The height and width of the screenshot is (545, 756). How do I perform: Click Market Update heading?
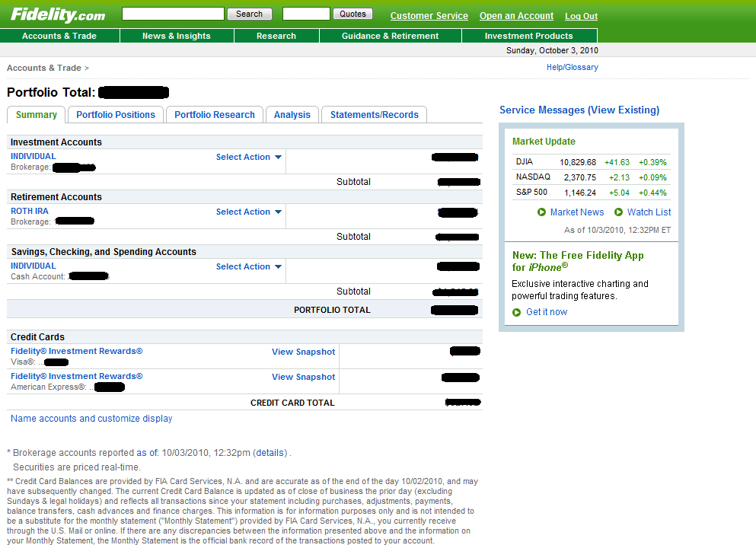(x=544, y=141)
